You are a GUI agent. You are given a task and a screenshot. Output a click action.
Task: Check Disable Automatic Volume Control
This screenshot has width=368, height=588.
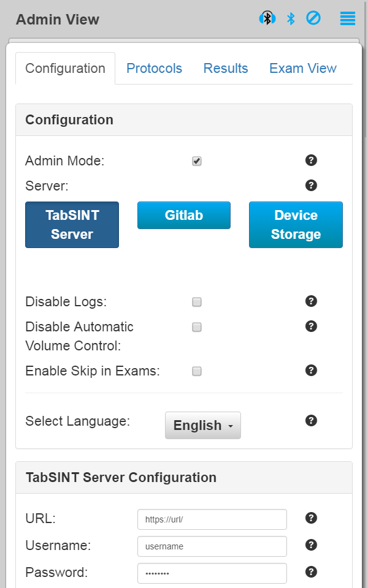point(197,327)
